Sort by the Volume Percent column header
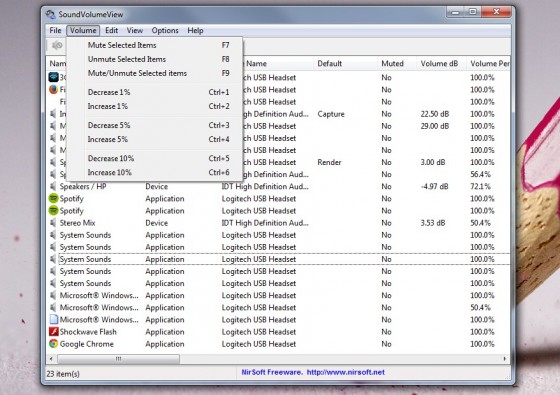 pyautogui.click(x=489, y=64)
